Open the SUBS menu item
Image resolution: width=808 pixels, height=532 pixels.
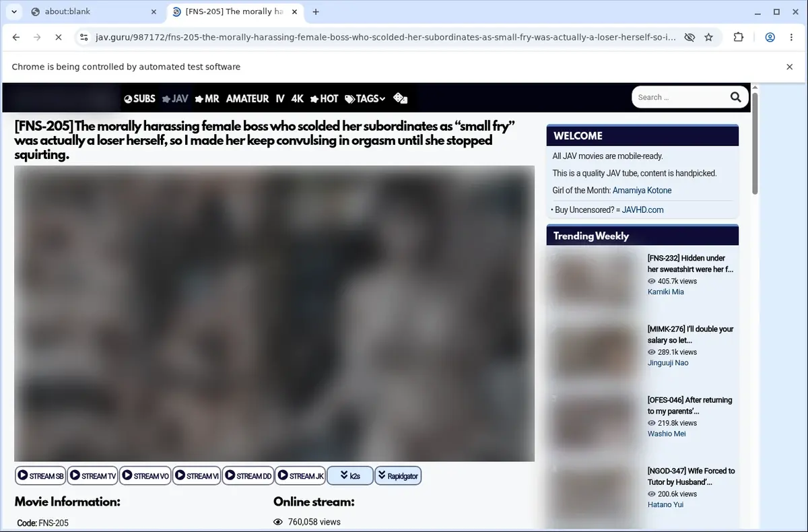[x=139, y=98]
